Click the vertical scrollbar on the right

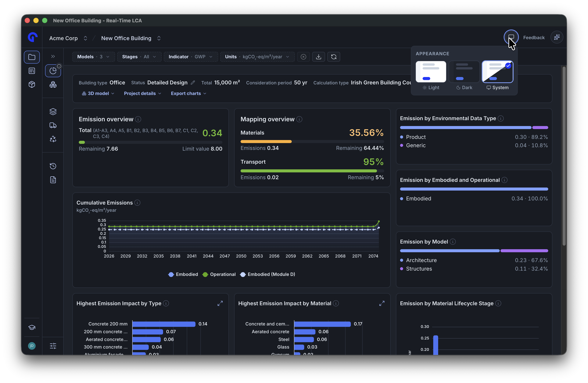[564, 156]
